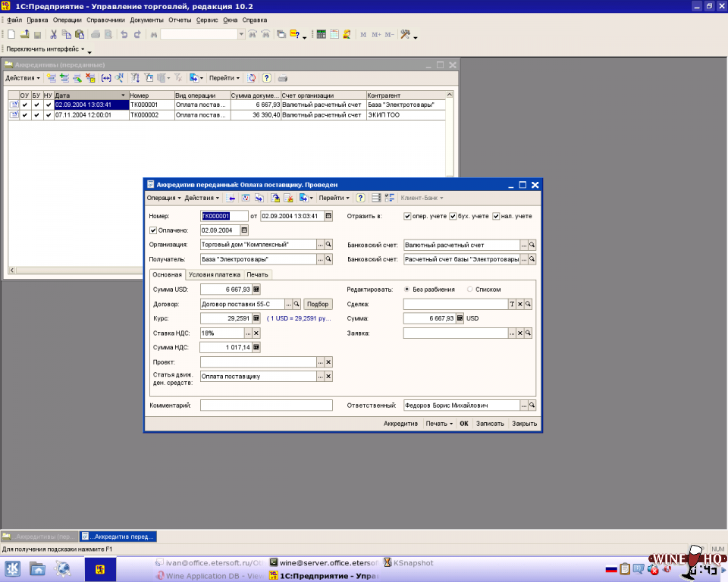Click into the Комментарий input field

tap(266, 405)
